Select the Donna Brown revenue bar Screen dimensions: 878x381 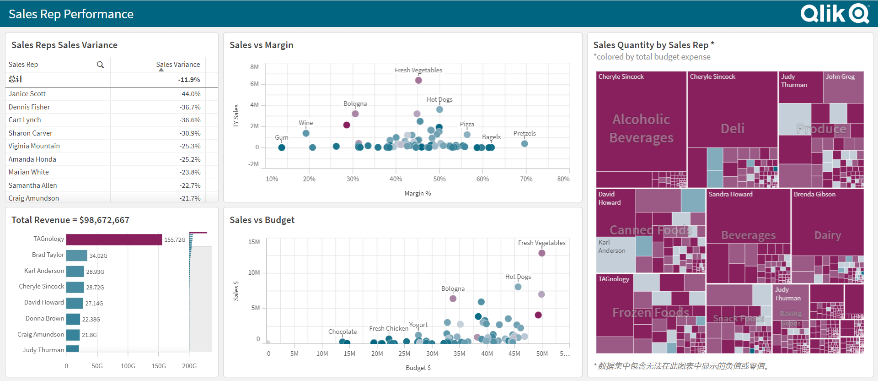[x=73, y=319]
